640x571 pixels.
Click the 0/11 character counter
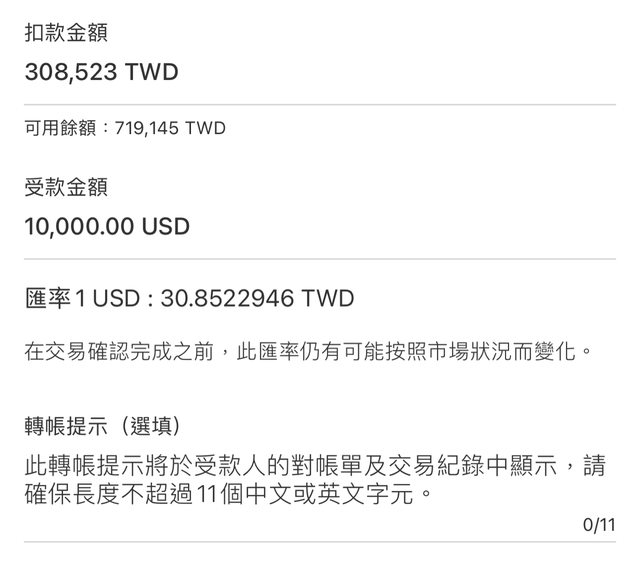(599, 525)
